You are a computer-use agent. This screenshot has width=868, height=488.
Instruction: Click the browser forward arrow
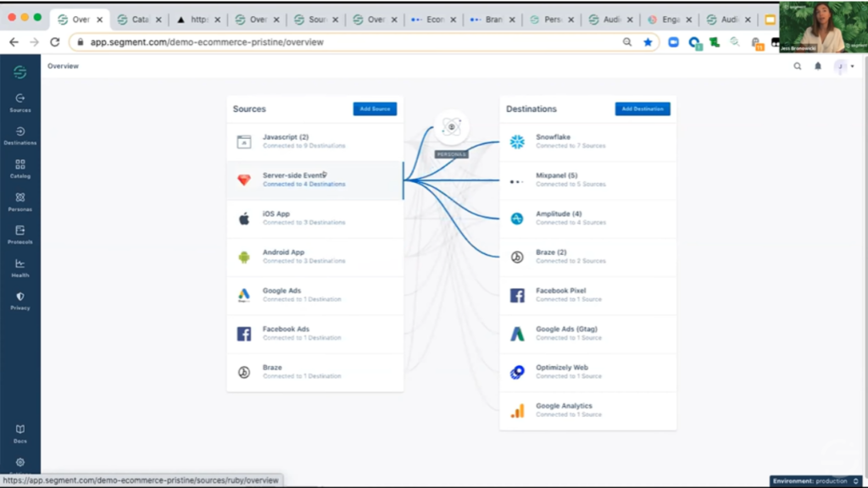click(x=34, y=42)
